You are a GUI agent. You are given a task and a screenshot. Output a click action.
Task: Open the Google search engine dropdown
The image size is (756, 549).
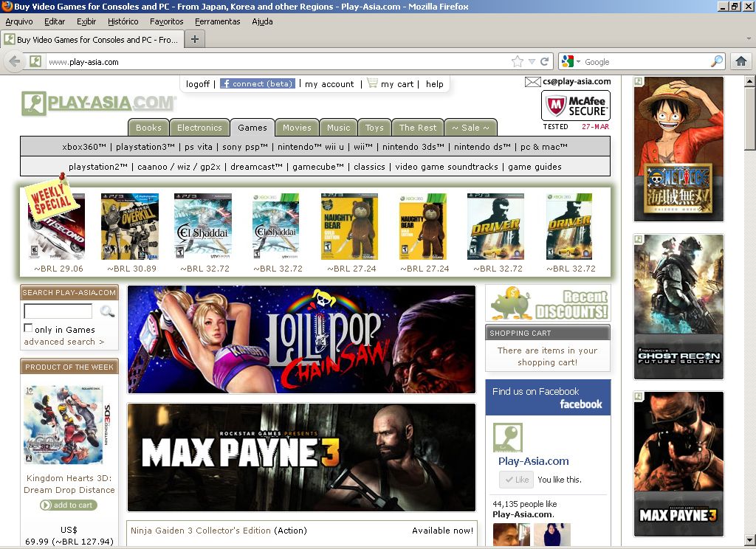571,62
